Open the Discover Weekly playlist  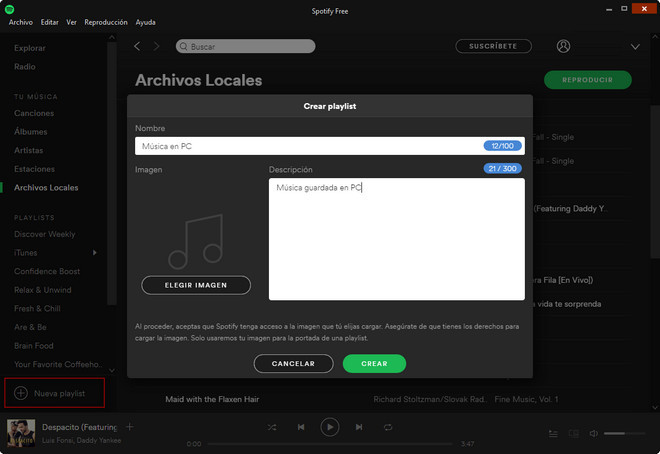pos(44,234)
